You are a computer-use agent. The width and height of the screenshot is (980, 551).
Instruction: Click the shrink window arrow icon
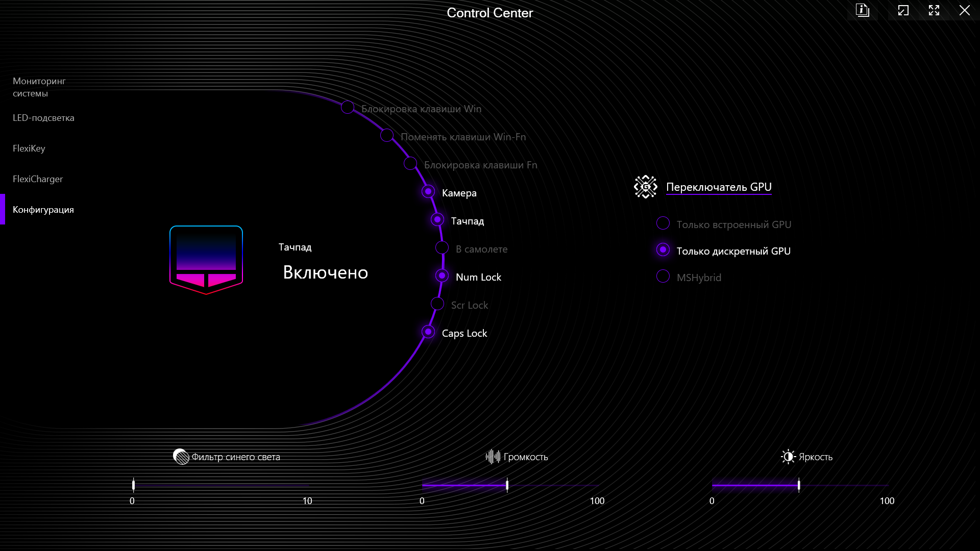point(903,10)
